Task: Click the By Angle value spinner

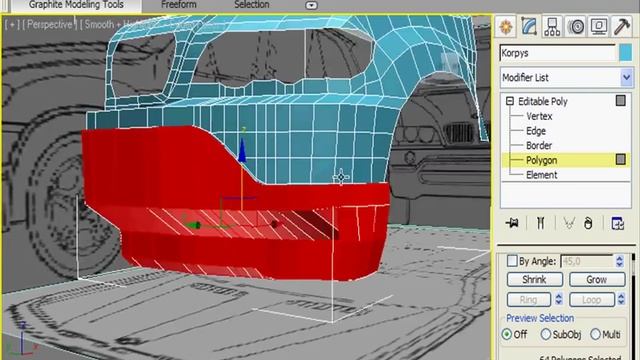Action: pyautogui.click(x=620, y=261)
